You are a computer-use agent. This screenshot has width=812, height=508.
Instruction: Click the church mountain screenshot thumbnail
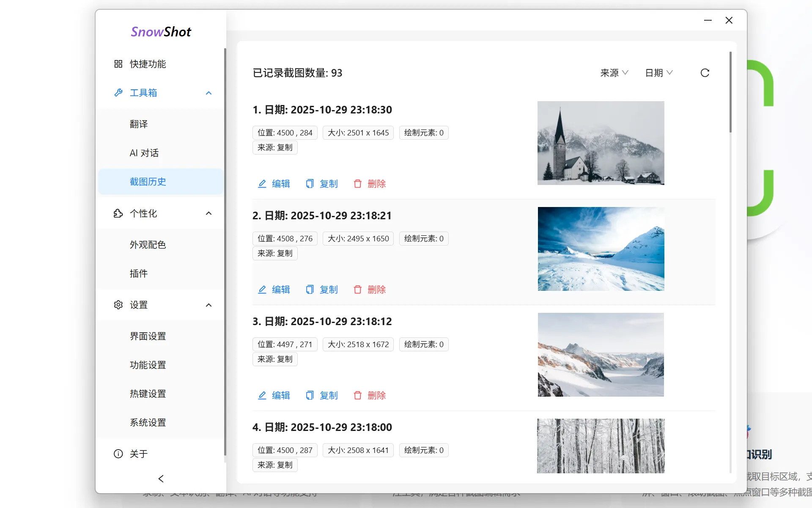601,143
